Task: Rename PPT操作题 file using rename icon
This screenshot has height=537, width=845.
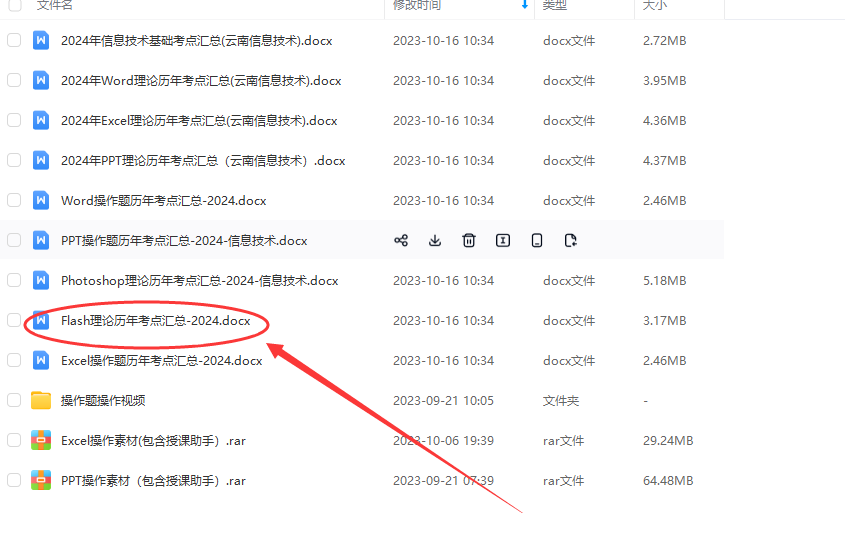Action: click(503, 240)
